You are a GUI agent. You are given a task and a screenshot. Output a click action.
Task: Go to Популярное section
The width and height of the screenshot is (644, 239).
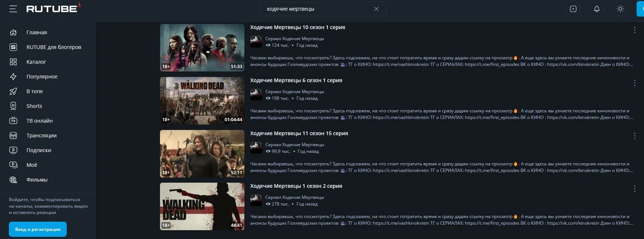[x=42, y=77]
